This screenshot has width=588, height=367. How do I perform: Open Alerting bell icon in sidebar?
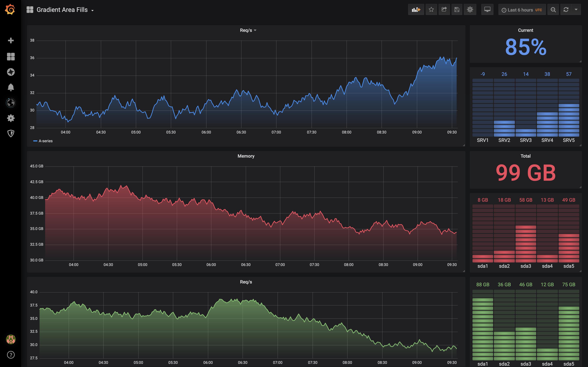click(11, 87)
